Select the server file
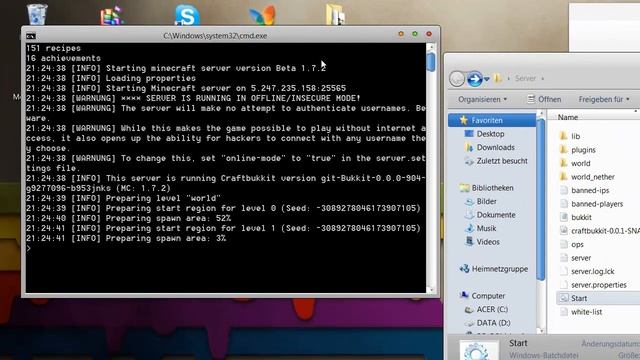This screenshot has height=360, width=640. tap(581, 258)
